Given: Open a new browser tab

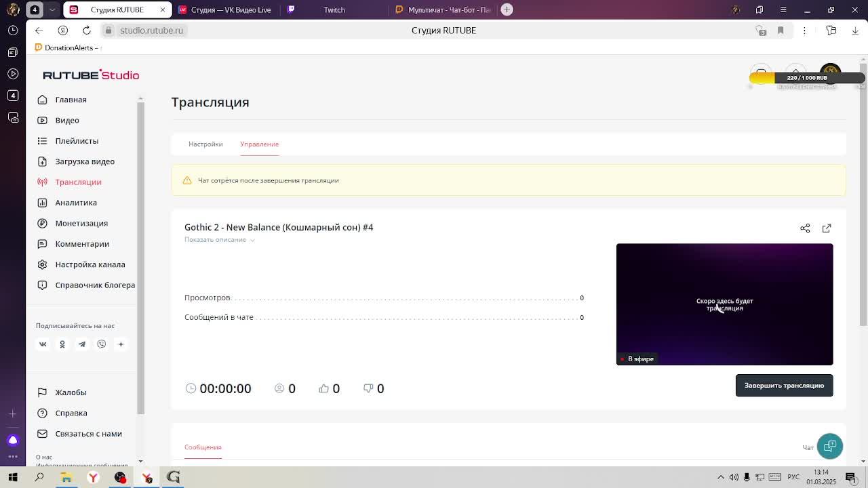Looking at the screenshot, I should (x=507, y=9).
